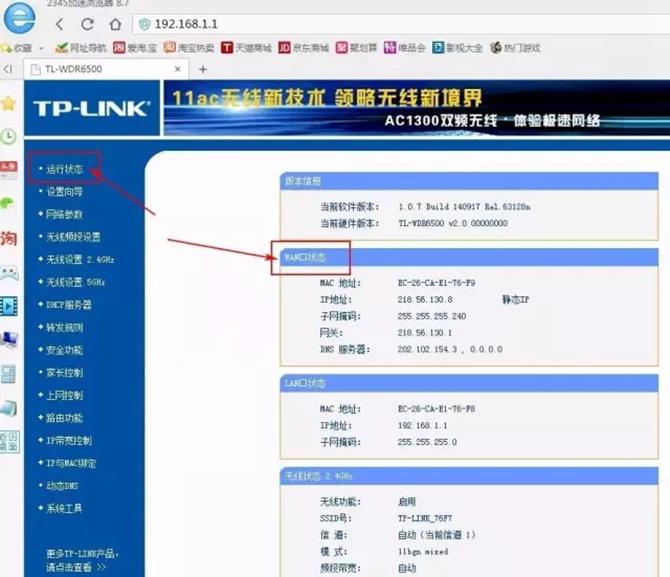670x577 pixels.
Task: Open the 天猫商城 bookmark
Action: pyautogui.click(x=246, y=48)
